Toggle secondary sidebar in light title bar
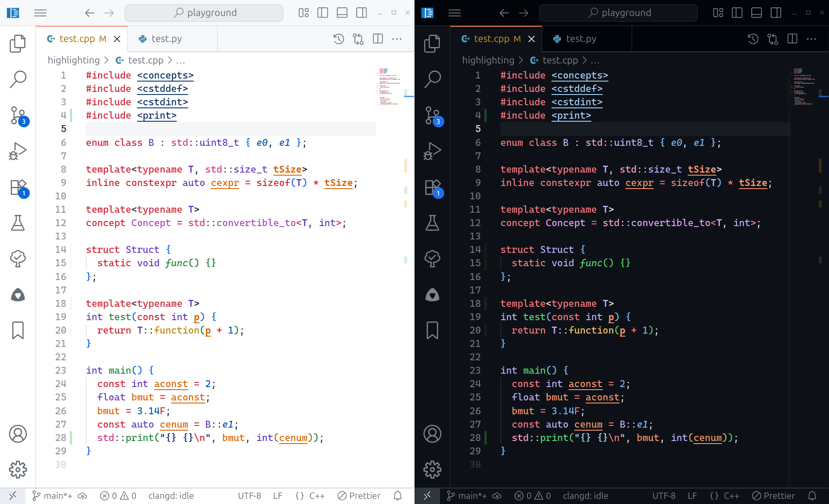829x504 pixels. [361, 13]
